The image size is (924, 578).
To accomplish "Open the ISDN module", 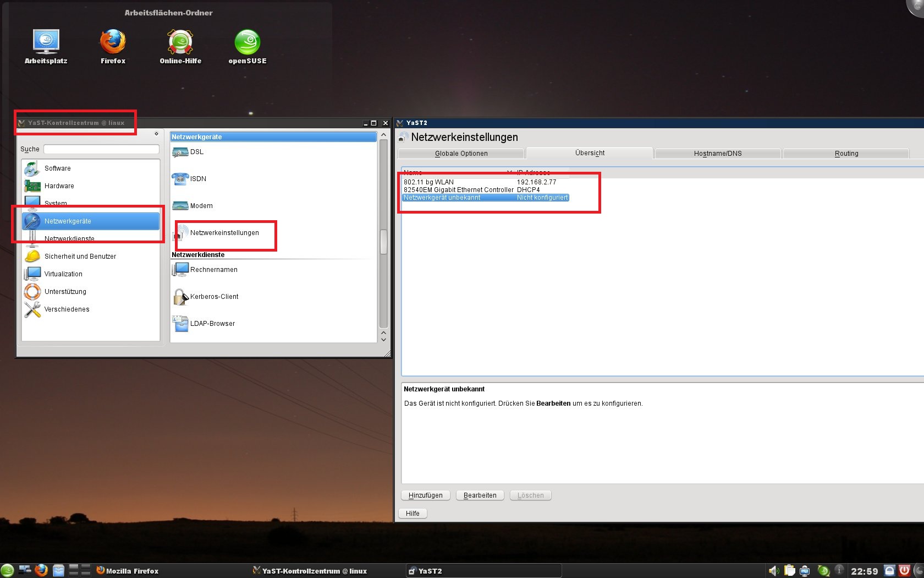I will [189, 179].
